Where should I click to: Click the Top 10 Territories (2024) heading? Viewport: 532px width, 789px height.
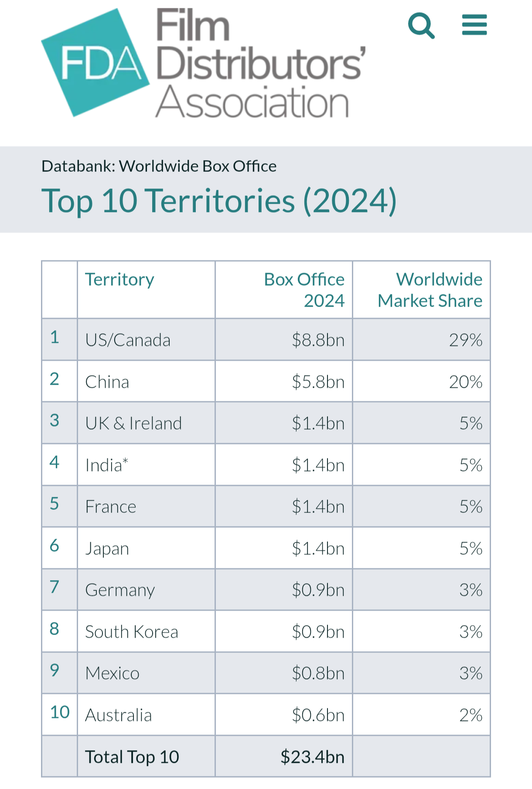coord(219,201)
